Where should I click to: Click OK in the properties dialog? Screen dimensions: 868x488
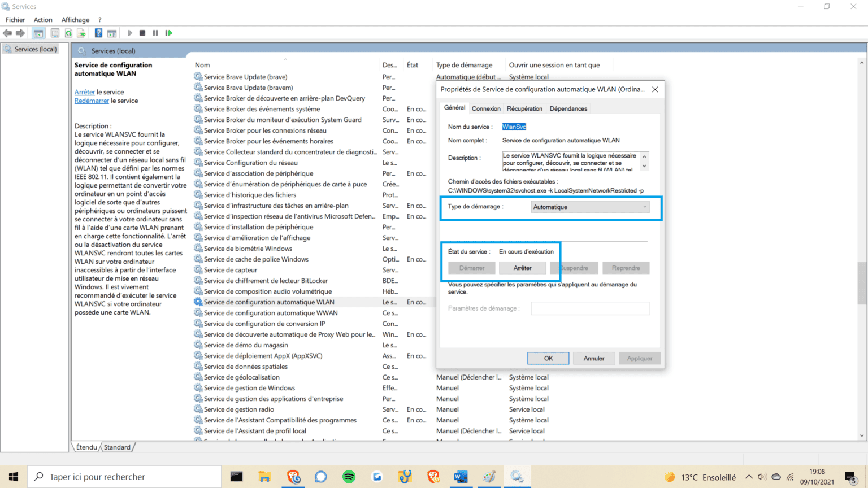click(x=548, y=358)
